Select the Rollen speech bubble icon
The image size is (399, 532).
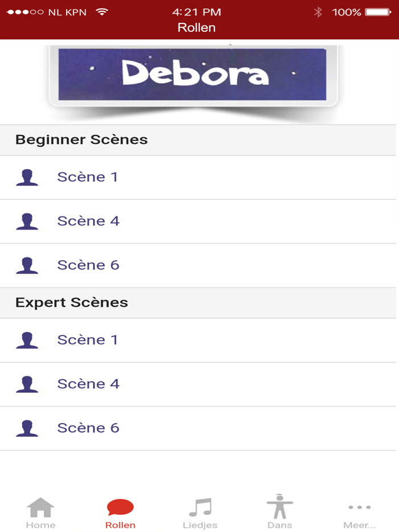(120, 507)
